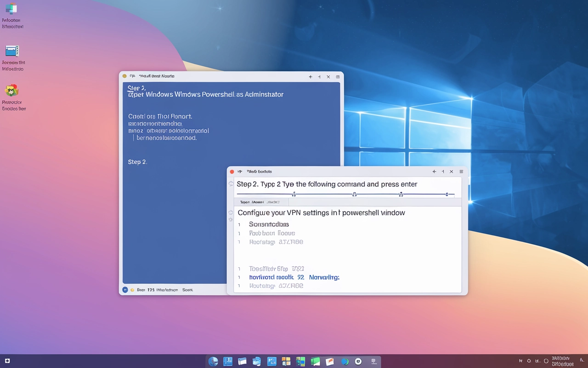Click the blue circle icon in the blue window status bar
Screen dimensions: 588x368
125,290
